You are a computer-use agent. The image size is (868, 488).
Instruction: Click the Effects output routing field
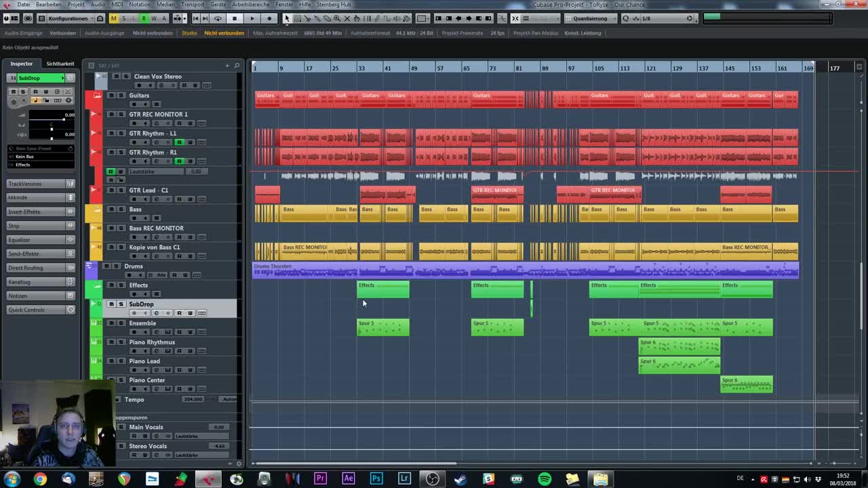click(41, 165)
